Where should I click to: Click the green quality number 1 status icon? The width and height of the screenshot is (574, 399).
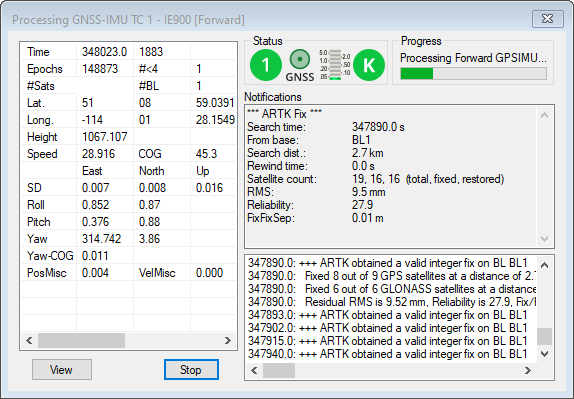click(266, 65)
